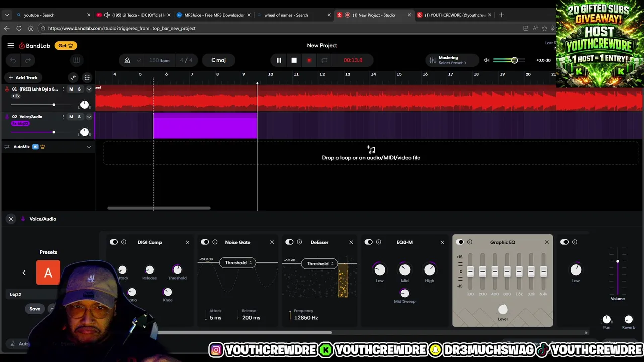Close the Voice/Audio effects panel
Viewport: 644px width, 362px height.
point(11,219)
